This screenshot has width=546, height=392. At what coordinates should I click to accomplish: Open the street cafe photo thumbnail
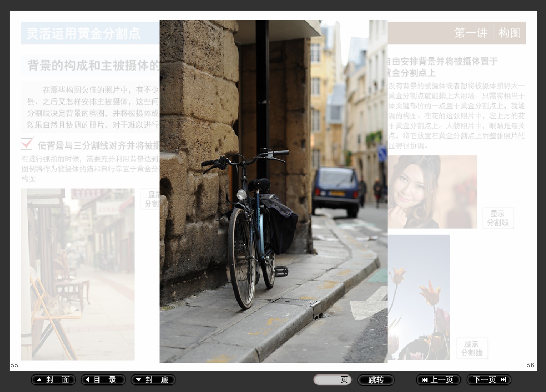click(78, 274)
